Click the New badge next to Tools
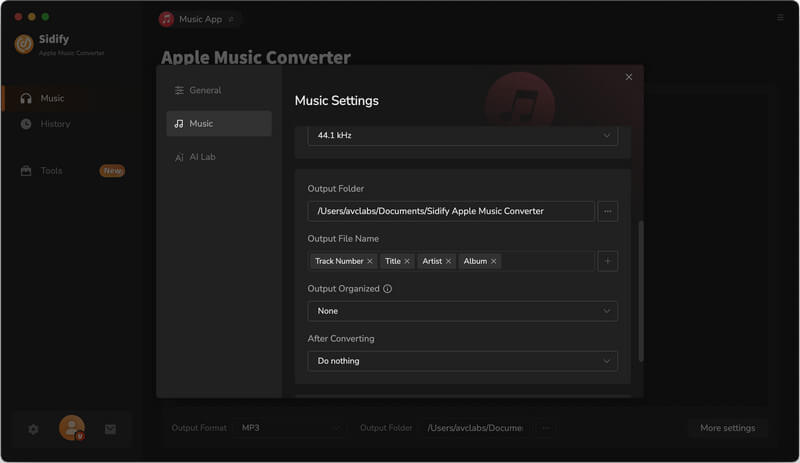Image resolution: width=800 pixels, height=463 pixels. pyautogui.click(x=112, y=170)
